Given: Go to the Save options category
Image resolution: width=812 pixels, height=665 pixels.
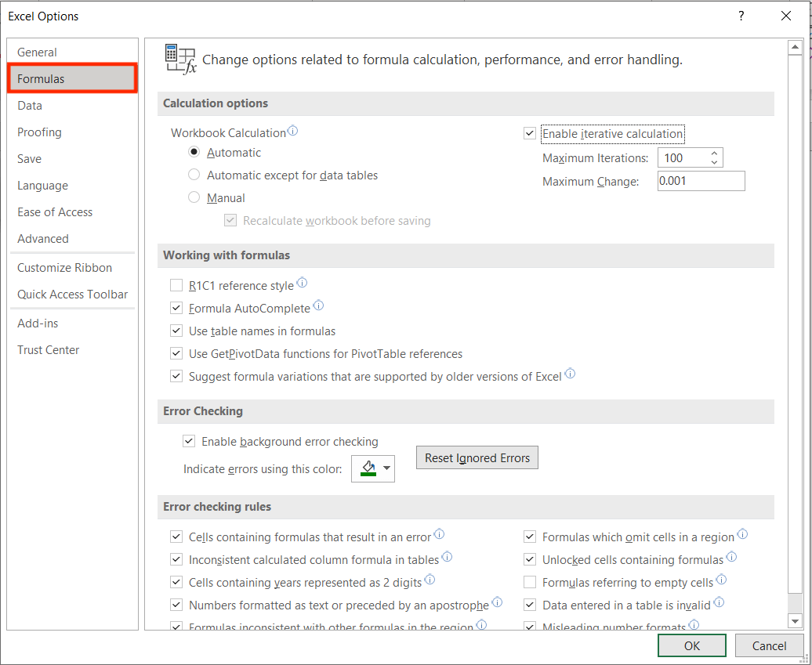Looking at the screenshot, I should click(72, 159).
